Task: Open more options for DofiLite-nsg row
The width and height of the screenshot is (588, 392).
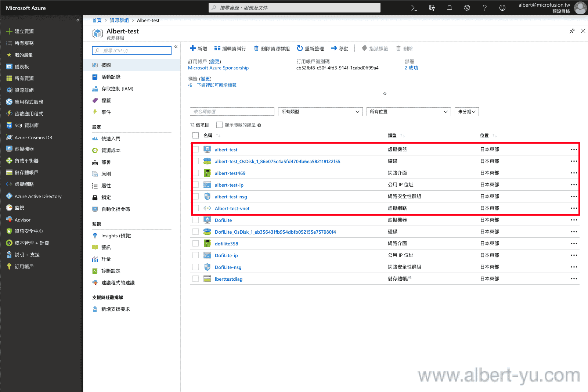Action: coord(574,267)
